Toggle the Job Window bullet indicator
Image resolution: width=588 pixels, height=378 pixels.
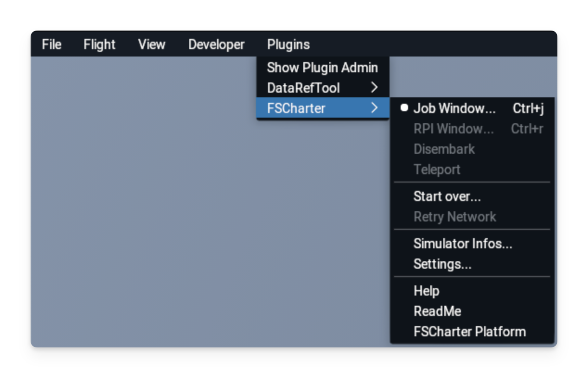404,108
